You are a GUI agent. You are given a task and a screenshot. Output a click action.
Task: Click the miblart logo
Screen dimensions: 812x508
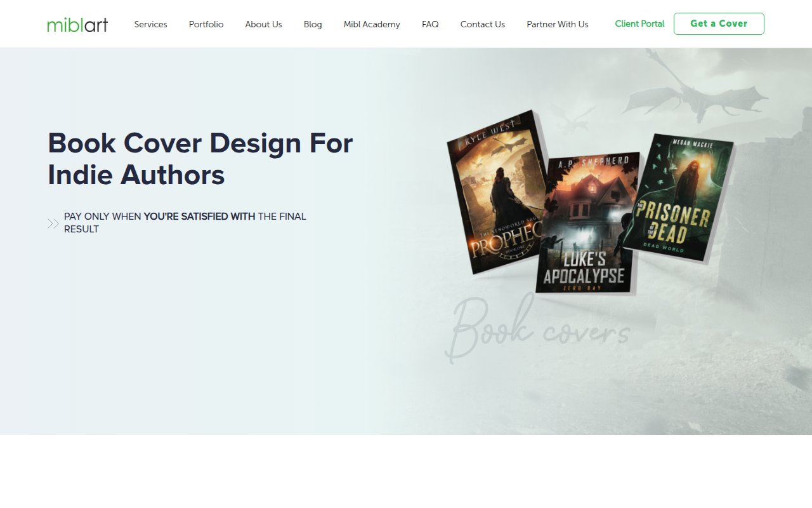(77, 24)
